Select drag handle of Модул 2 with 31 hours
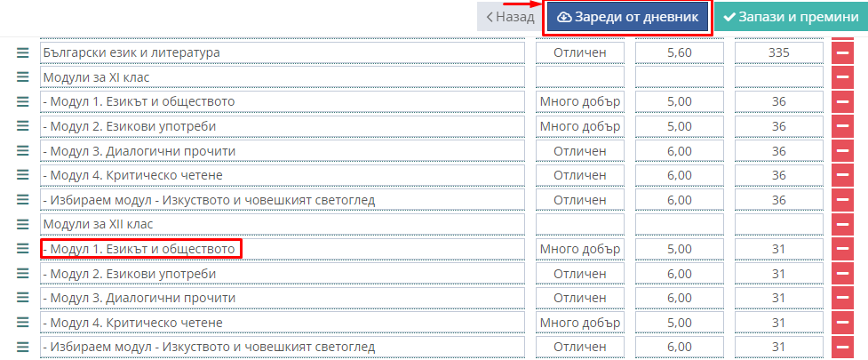 tap(22, 273)
